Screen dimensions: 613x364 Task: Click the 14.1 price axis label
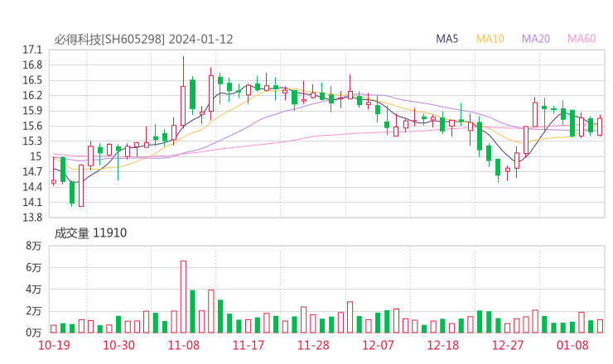pyautogui.click(x=32, y=203)
